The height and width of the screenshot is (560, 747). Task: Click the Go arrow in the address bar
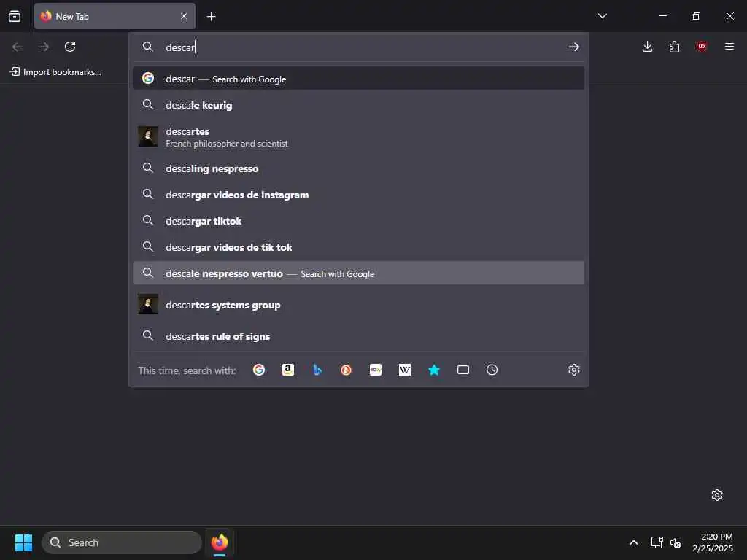573,47
